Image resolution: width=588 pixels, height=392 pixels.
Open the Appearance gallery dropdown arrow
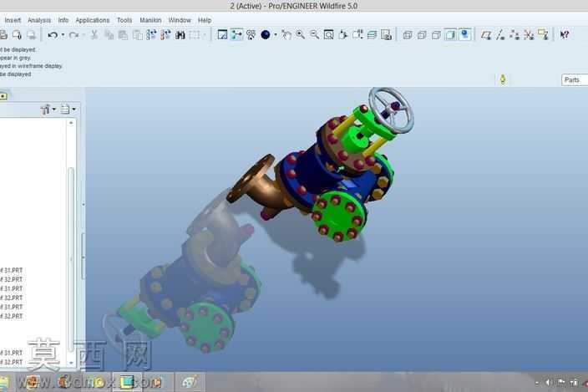[x=276, y=35]
